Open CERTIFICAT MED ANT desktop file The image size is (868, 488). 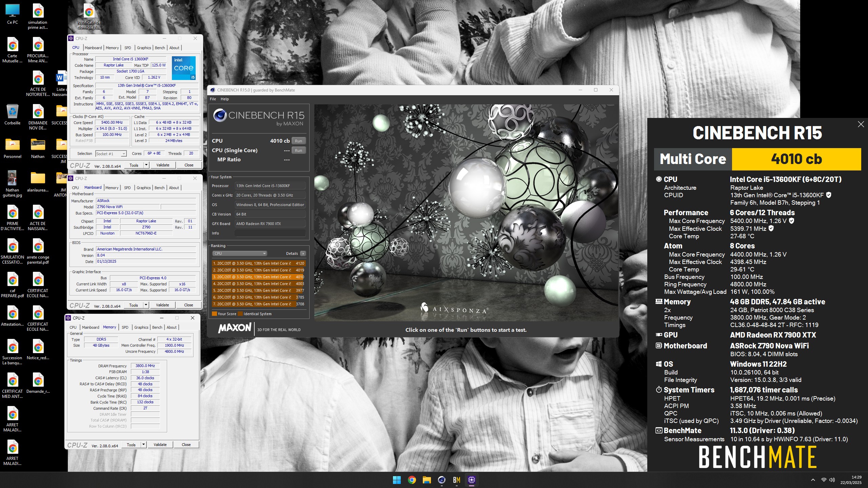[13, 385]
